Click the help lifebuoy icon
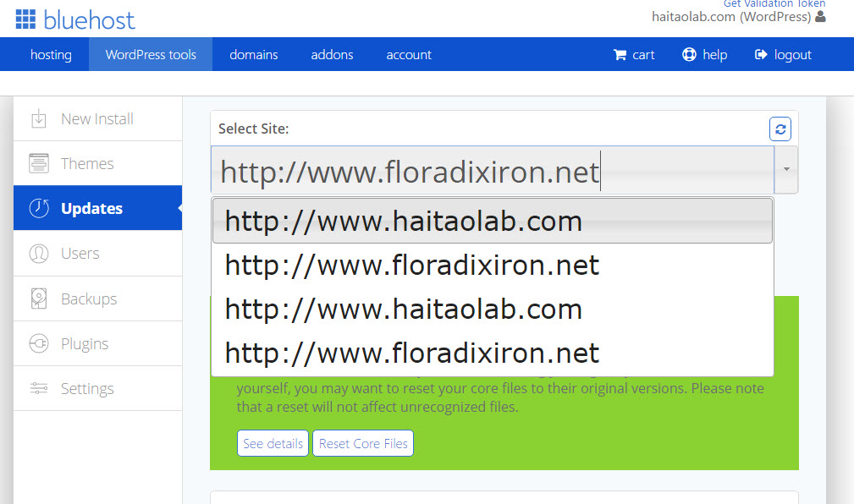The width and height of the screenshot is (854, 504). click(689, 55)
